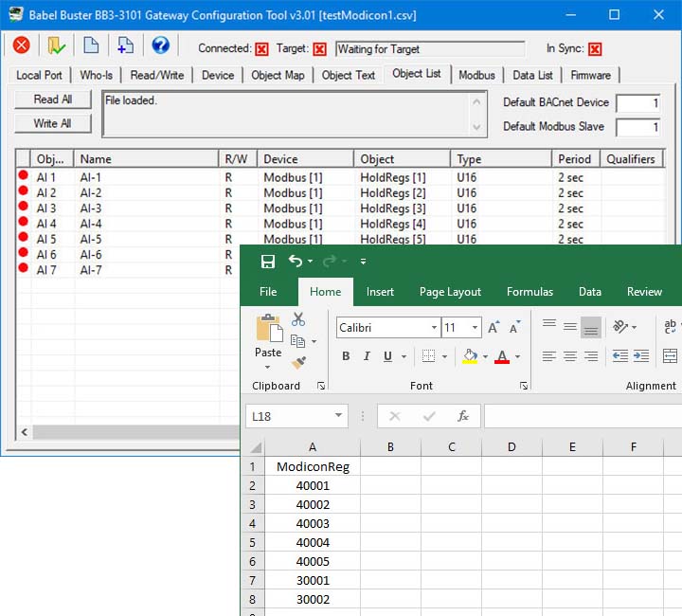
Task: Open the Paste options dropdown arrow
Action: click(268, 367)
